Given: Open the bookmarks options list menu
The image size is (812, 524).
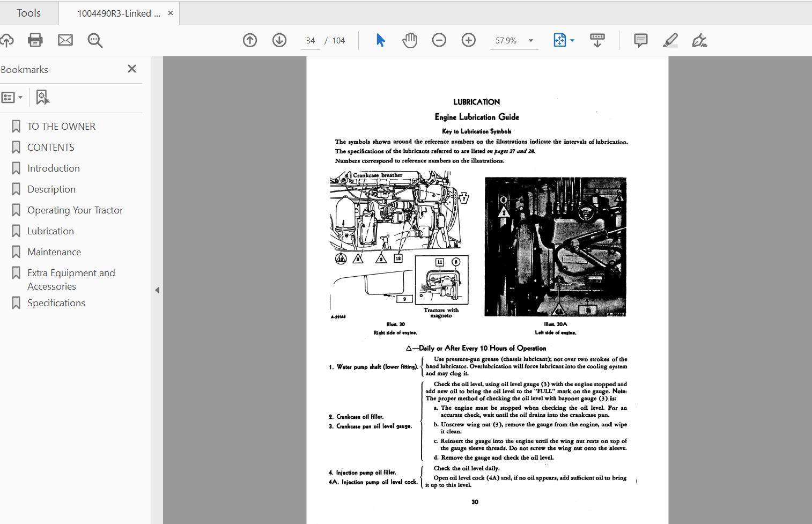Looking at the screenshot, I should (12, 98).
